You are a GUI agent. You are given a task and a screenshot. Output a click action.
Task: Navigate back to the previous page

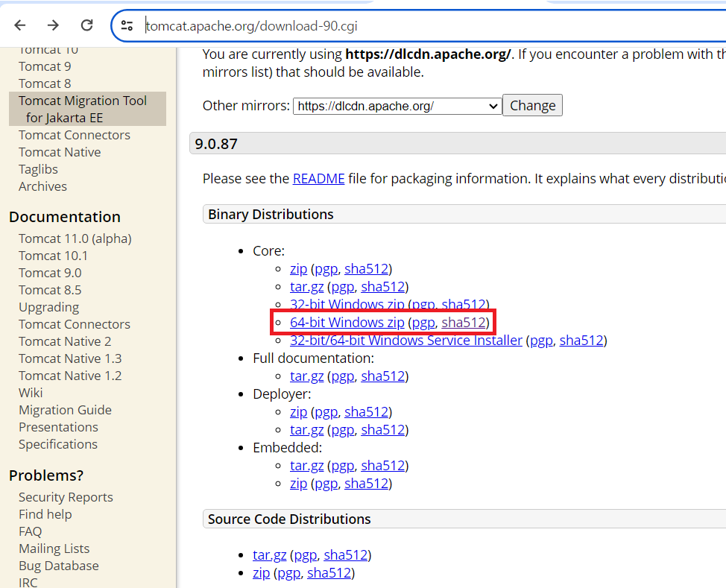click(x=19, y=24)
